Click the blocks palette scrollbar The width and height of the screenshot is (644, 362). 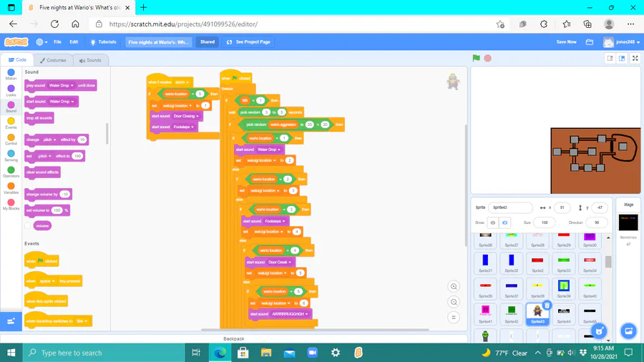pos(107,133)
